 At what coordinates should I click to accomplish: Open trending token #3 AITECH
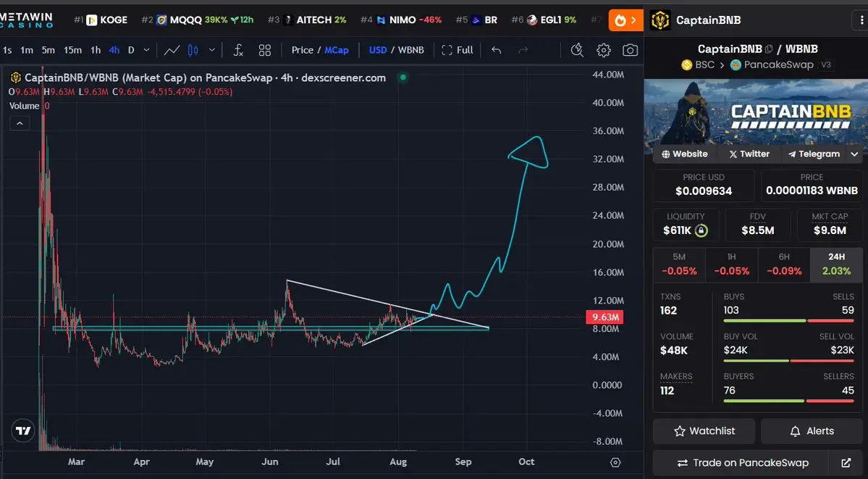[307, 20]
